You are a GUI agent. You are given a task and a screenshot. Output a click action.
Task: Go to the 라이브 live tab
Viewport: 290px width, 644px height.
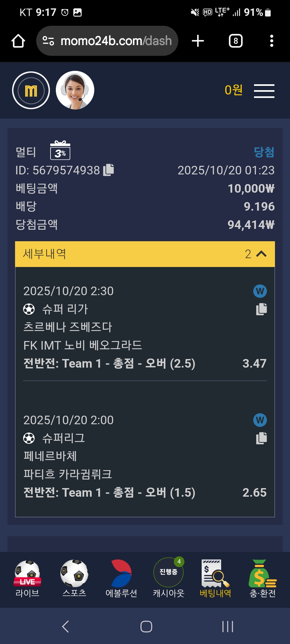tap(27, 578)
